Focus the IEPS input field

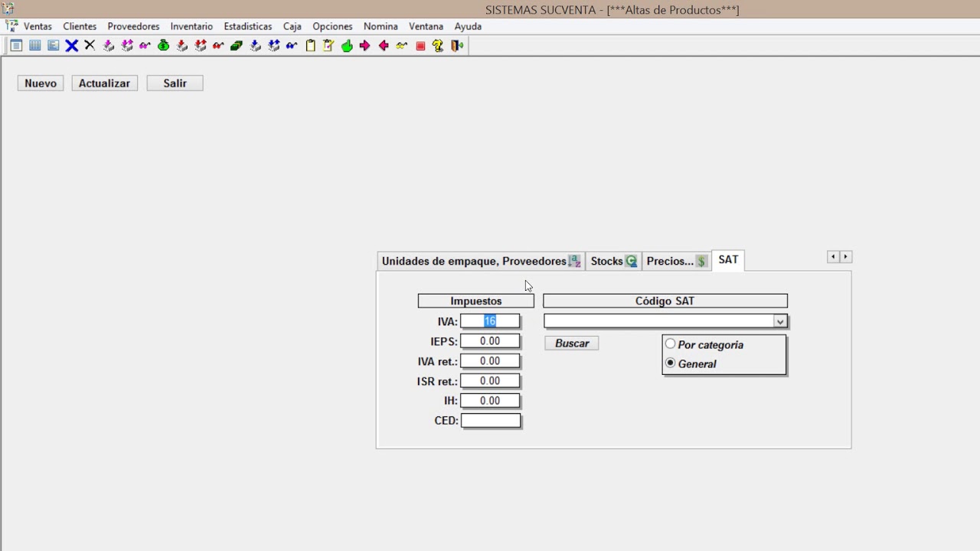coord(490,341)
